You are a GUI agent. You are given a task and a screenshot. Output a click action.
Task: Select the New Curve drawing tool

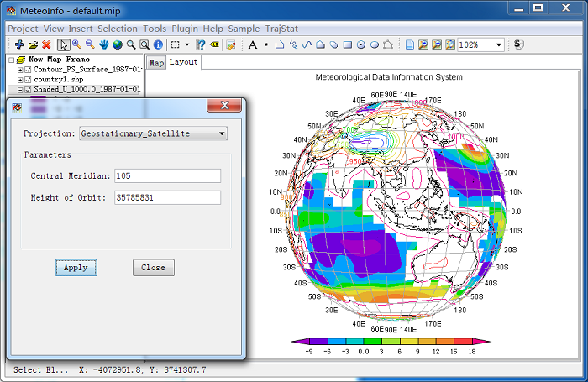tap(307, 45)
